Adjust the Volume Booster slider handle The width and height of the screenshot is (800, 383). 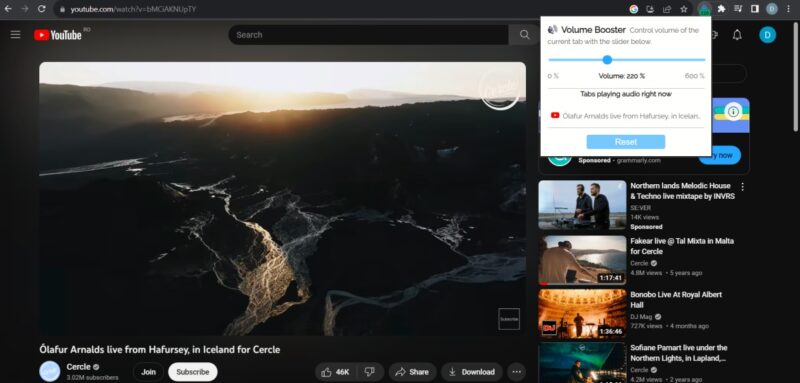coord(607,60)
